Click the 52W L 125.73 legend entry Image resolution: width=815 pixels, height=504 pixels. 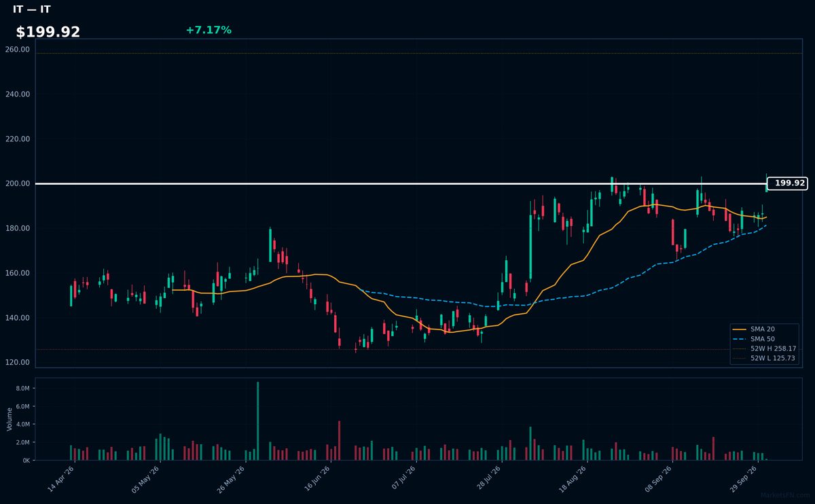(764, 358)
